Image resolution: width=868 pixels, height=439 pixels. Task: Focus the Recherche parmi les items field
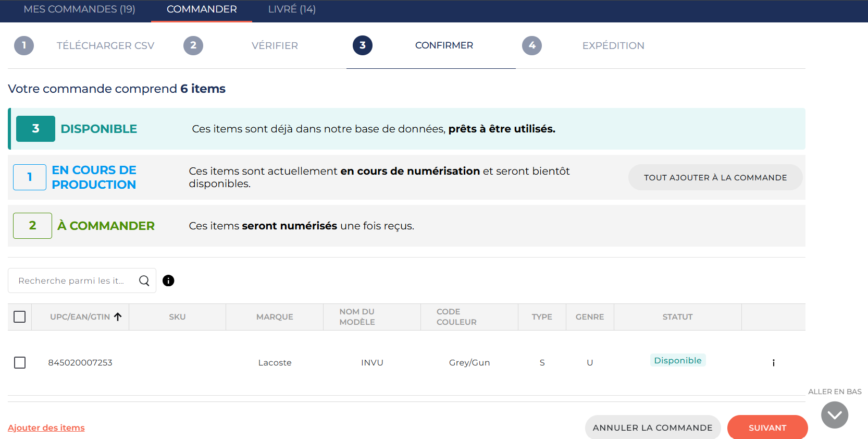72,281
